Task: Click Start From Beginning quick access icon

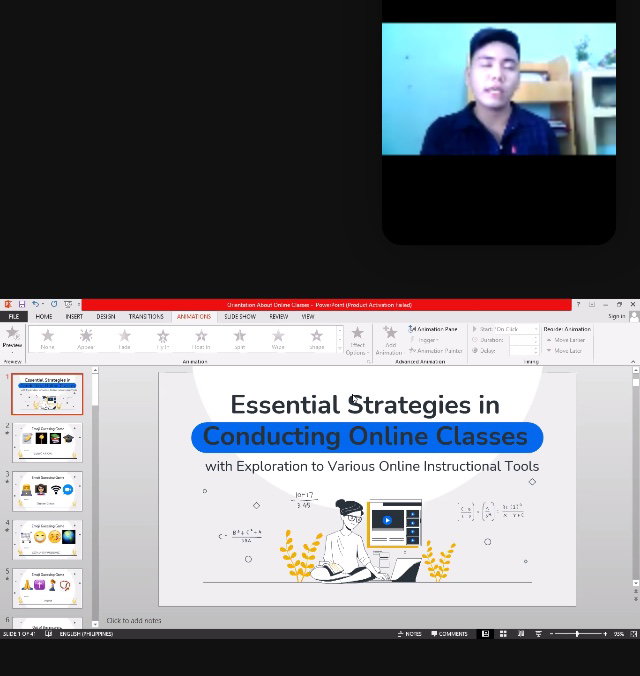Action: tap(68, 304)
